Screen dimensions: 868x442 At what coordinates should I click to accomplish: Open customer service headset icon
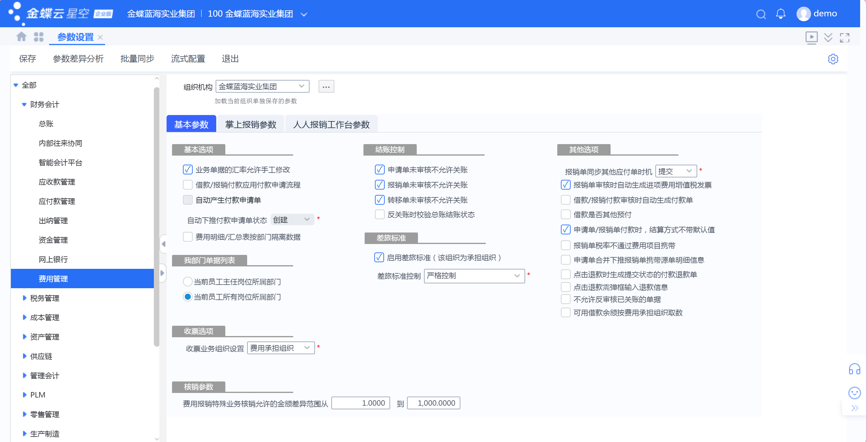coord(854,369)
